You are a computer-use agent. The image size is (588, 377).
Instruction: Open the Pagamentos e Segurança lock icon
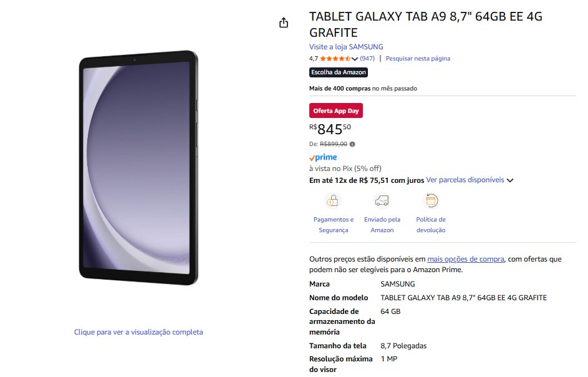click(333, 200)
